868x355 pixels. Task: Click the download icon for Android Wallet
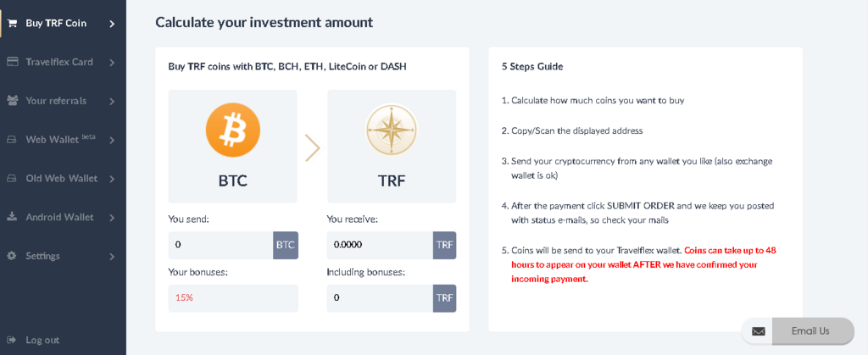[x=12, y=217]
